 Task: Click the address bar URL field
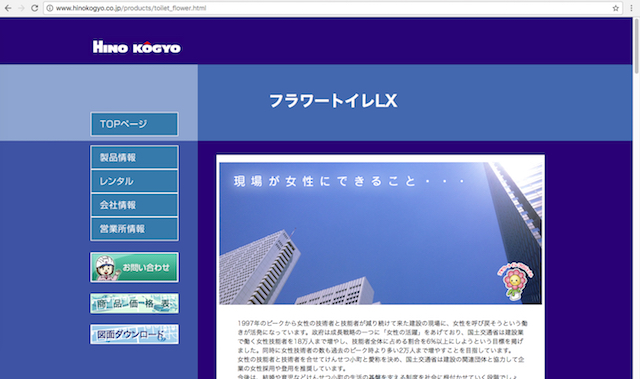tap(333, 8)
